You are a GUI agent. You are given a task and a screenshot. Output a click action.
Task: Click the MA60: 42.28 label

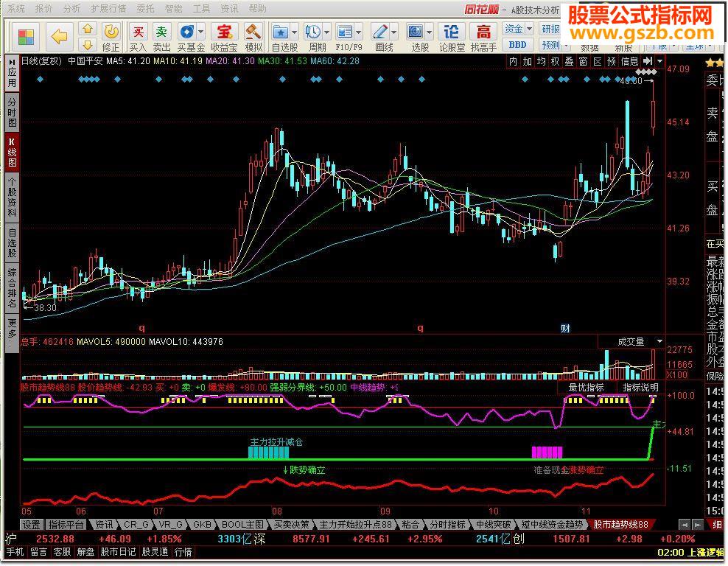tap(335, 61)
